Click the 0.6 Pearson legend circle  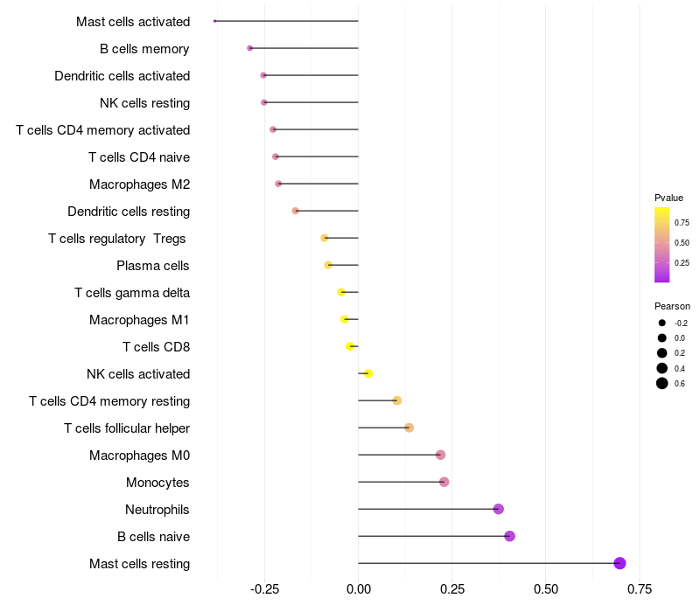(662, 383)
